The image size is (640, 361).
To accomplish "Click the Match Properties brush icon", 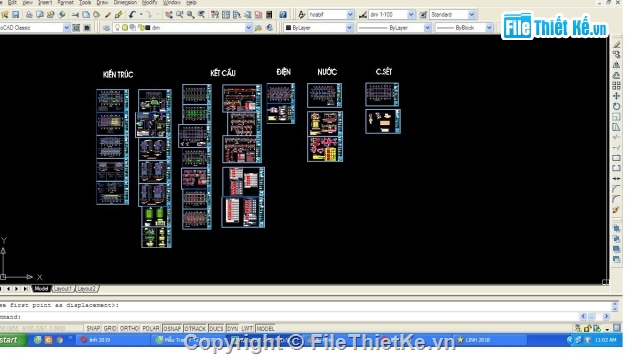I will 118,15.
